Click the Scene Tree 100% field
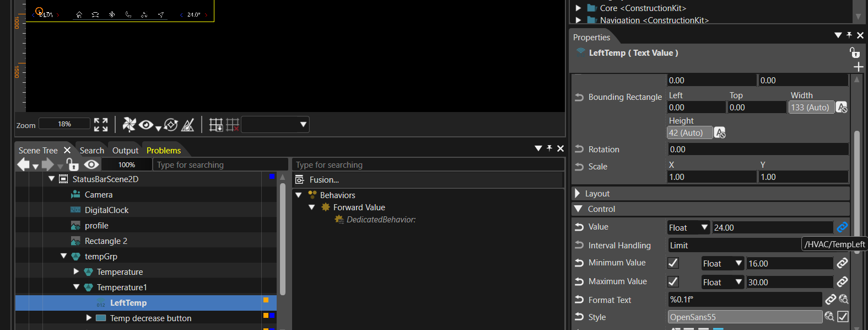The width and height of the screenshot is (868, 330). click(127, 164)
